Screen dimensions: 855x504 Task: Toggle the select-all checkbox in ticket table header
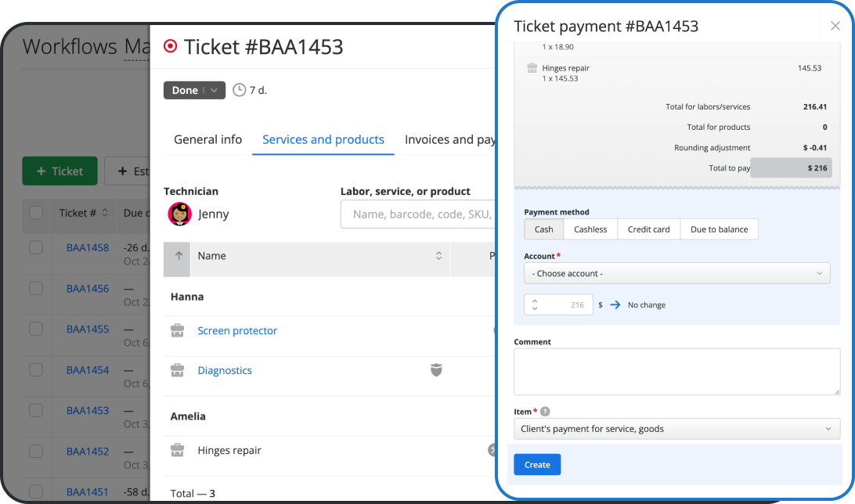pyautogui.click(x=36, y=212)
